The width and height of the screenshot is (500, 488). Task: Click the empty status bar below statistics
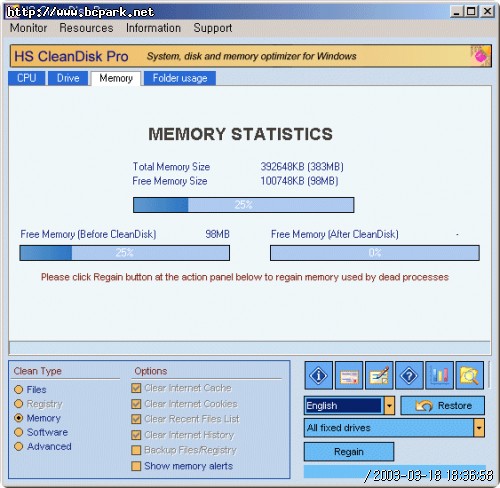(250, 348)
